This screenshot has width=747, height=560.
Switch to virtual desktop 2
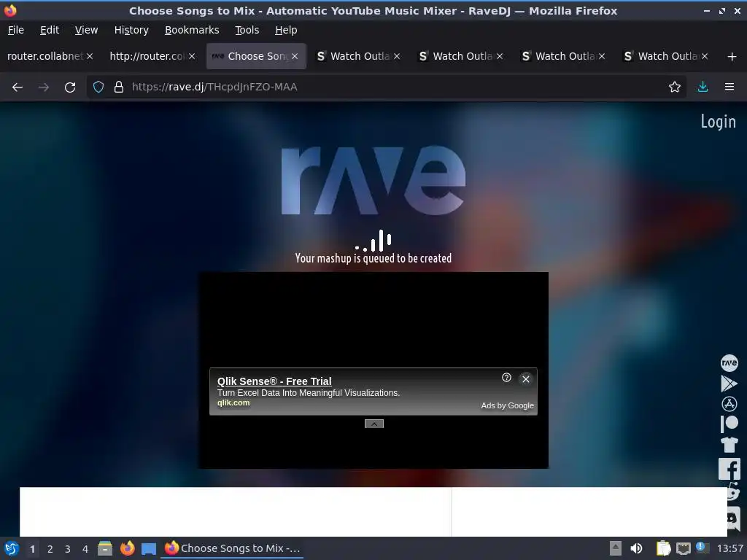(50, 549)
